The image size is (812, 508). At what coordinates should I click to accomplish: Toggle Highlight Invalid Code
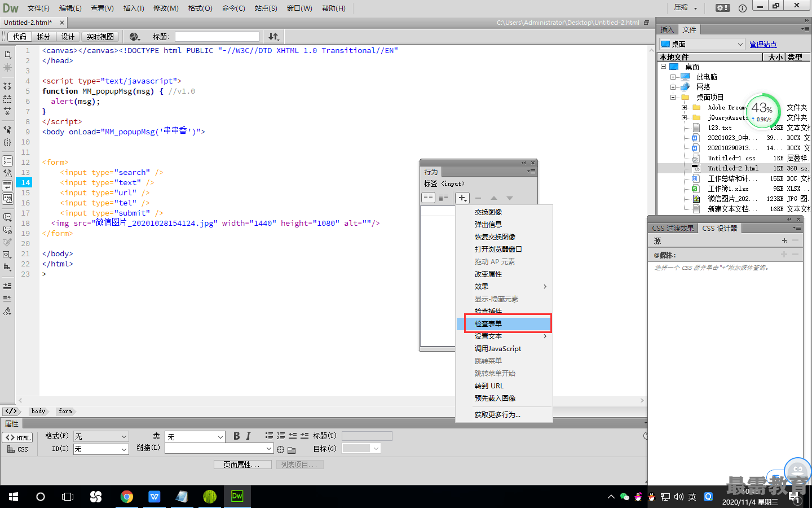(x=8, y=173)
